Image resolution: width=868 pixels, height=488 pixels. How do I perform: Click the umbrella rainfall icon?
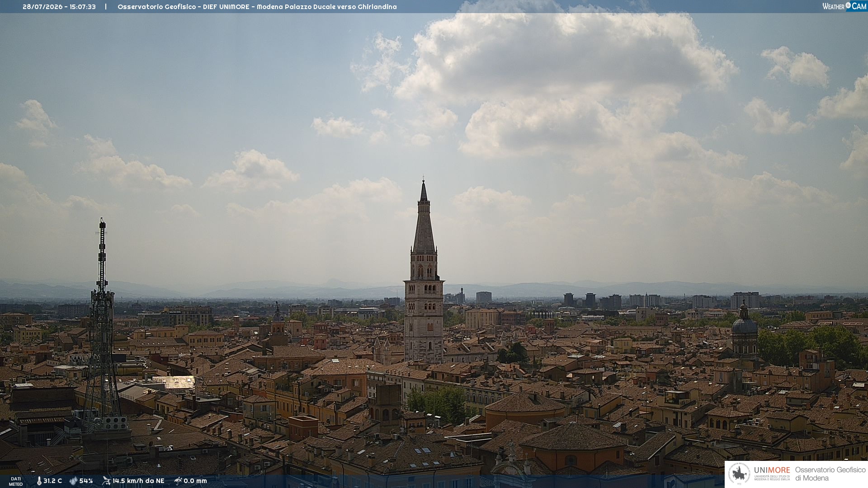[178, 481]
